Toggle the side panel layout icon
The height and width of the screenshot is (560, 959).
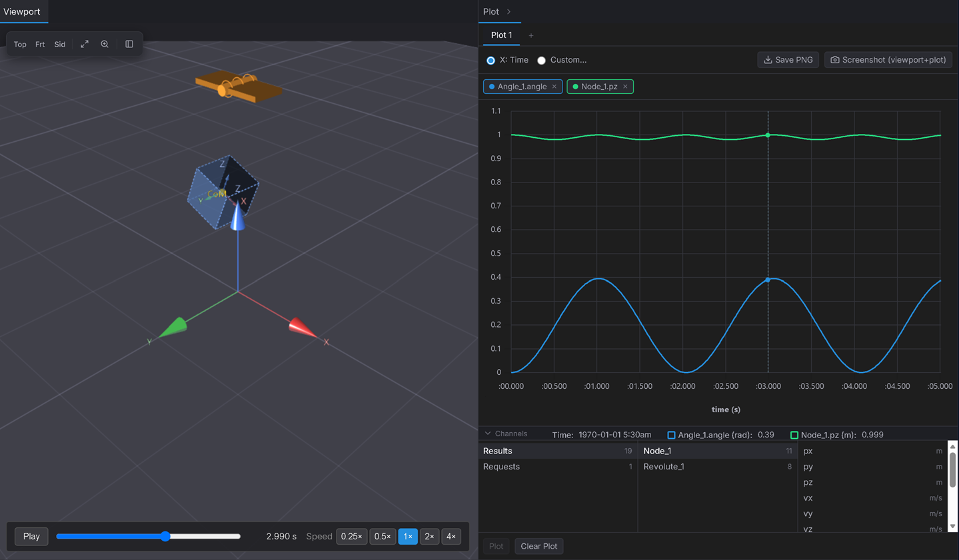129,44
